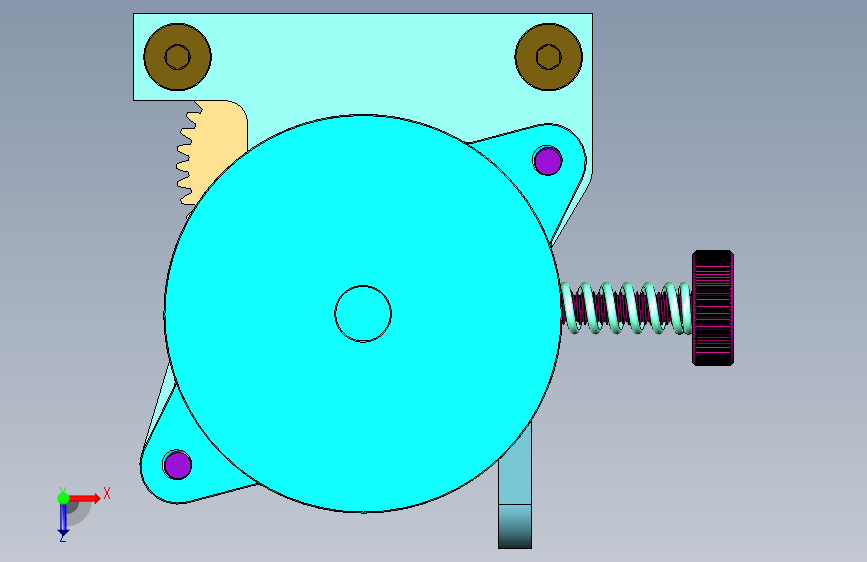This screenshot has width=867, height=562.
Task: Select the top-right brown socket screw
Action: point(549,57)
